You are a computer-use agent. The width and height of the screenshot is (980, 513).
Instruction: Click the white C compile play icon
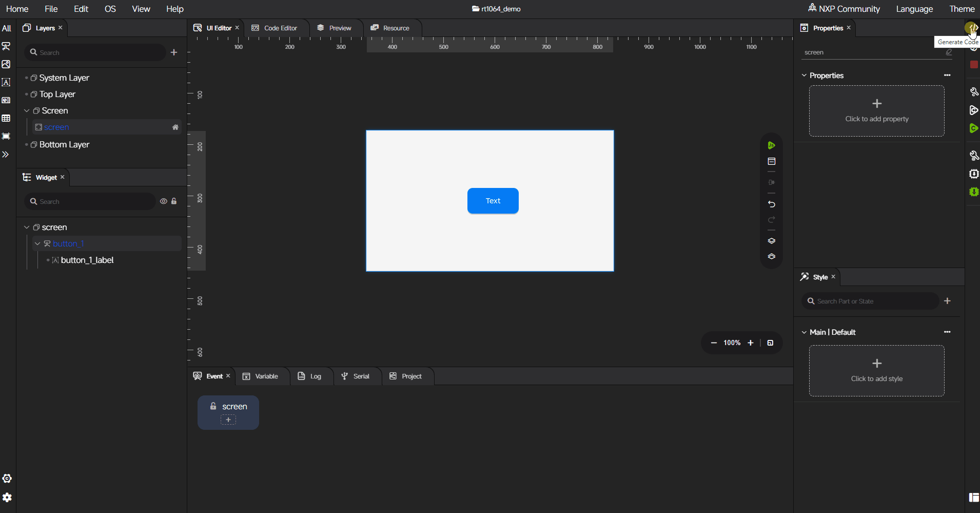click(974, 110)
